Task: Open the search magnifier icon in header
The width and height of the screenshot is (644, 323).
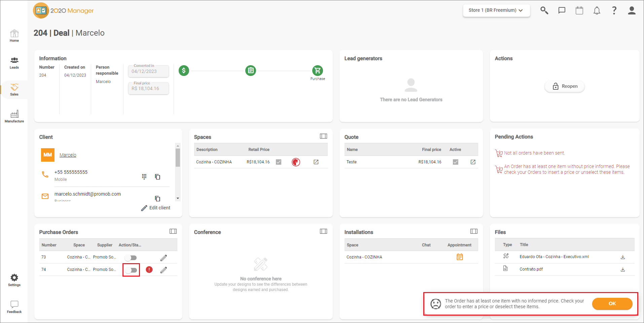Action: coord(544,10)
